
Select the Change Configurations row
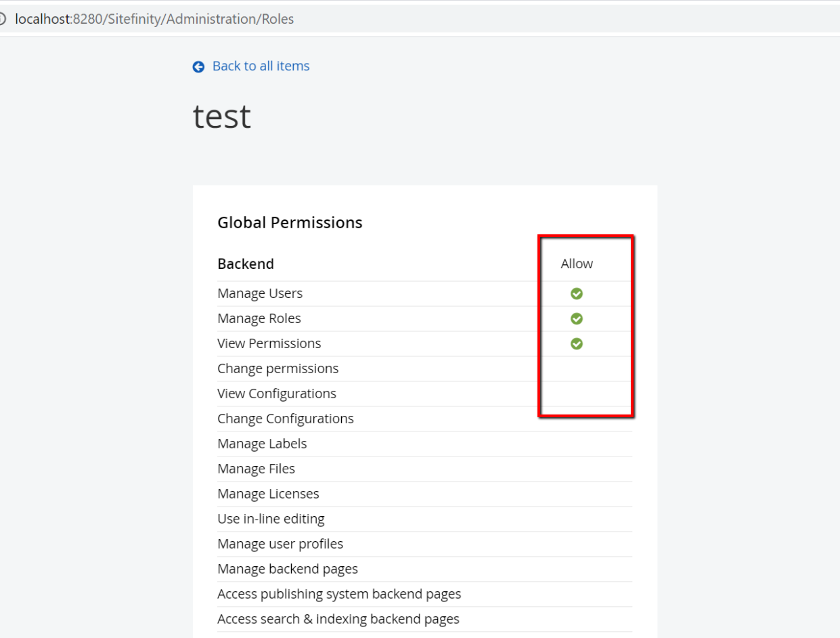click(424, 419)
